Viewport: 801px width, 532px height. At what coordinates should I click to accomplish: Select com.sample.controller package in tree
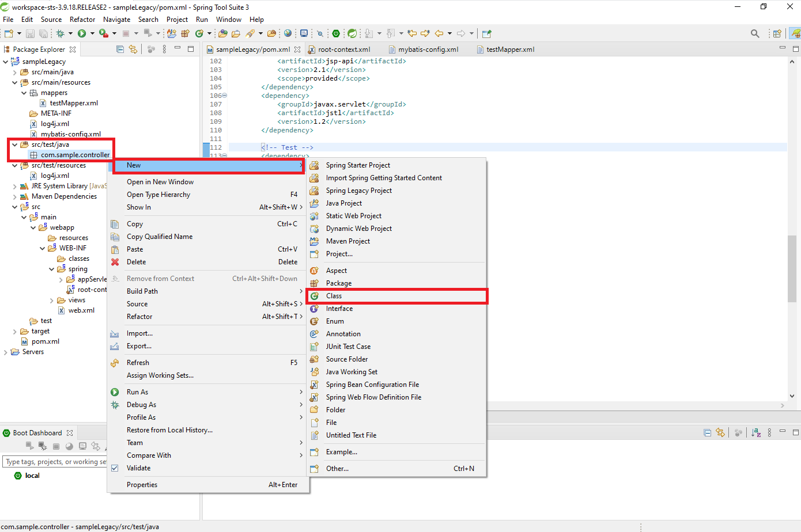pos(75,155)
